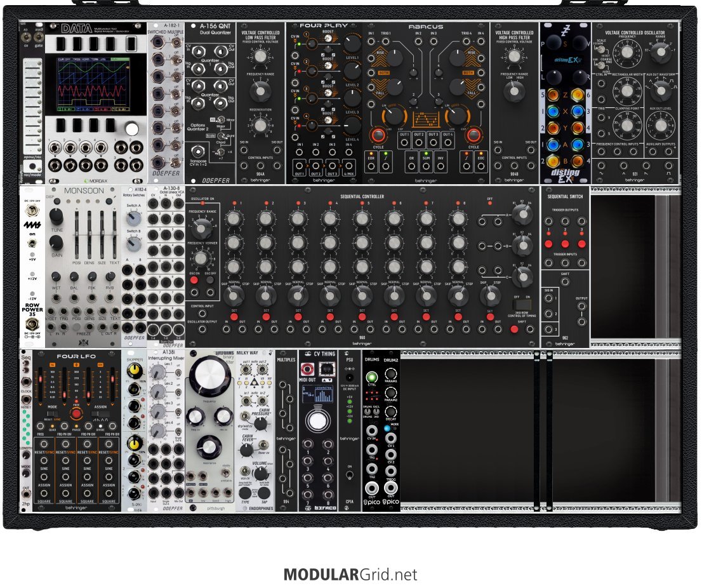Click Sequential Switch trigger button 1

click(x=548, y=244)
